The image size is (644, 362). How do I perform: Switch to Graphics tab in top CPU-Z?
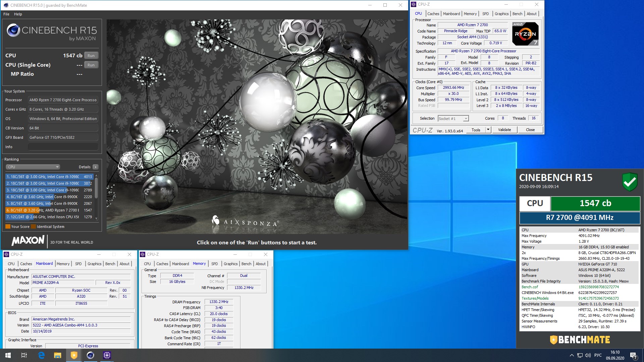click(502, 14)
